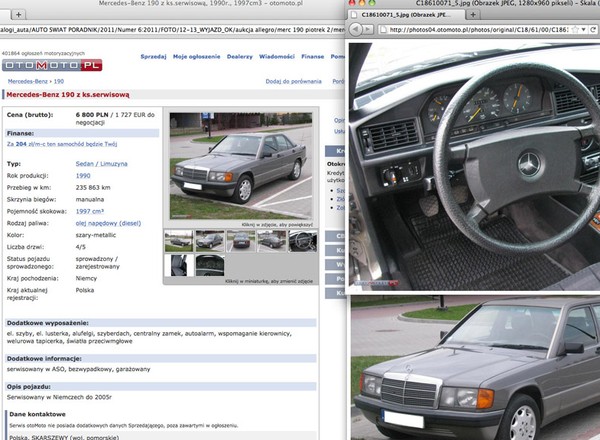Open a new tab in the otomoto window
The width and height of the screenshot is (600, 440).
pos(18,15)
